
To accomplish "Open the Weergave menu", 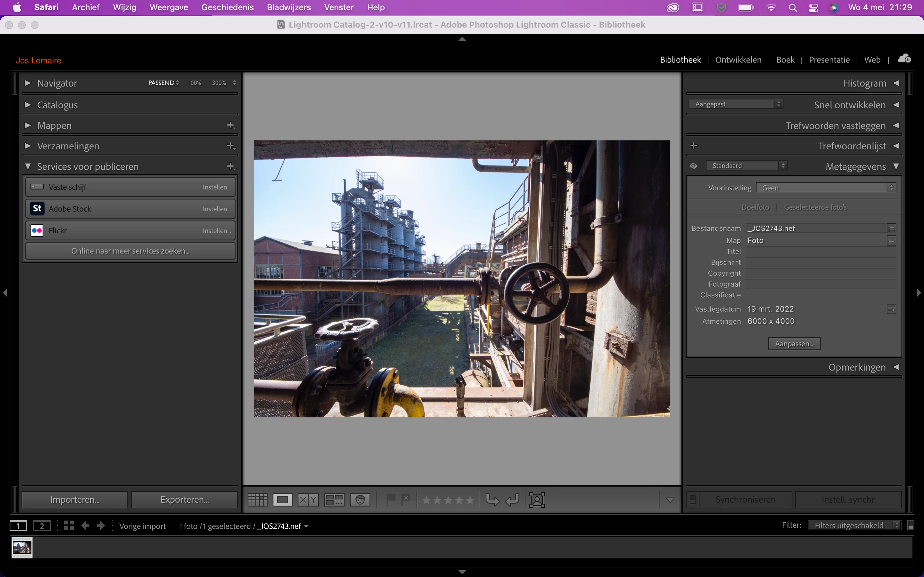I will click(x=169, y=7).
